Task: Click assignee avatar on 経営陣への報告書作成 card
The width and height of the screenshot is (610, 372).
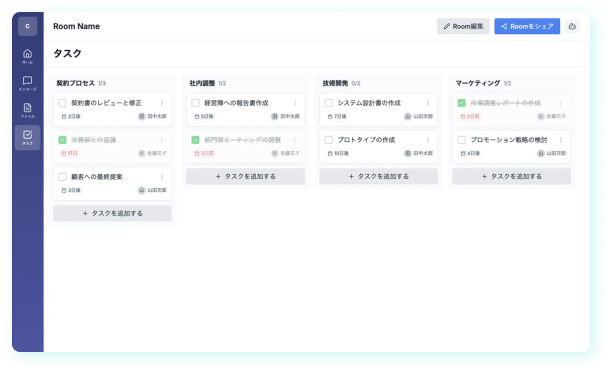Action: [275, 116]
